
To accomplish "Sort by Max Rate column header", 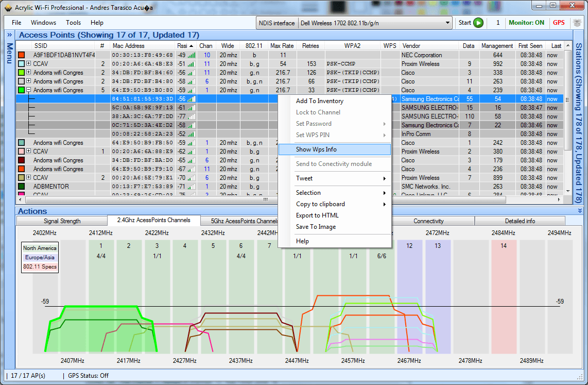I will click(282, 46).
